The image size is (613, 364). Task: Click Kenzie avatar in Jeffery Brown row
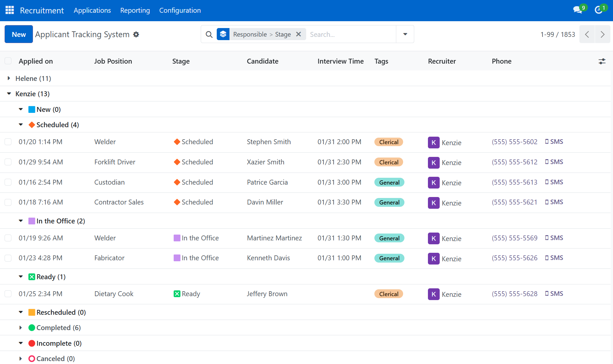(x=433, y=294)
